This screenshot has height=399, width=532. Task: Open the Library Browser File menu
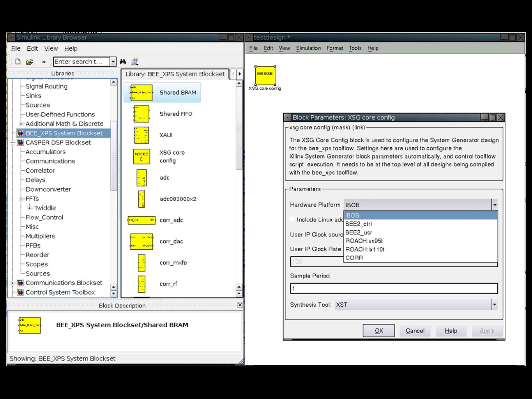coord(16,48)
